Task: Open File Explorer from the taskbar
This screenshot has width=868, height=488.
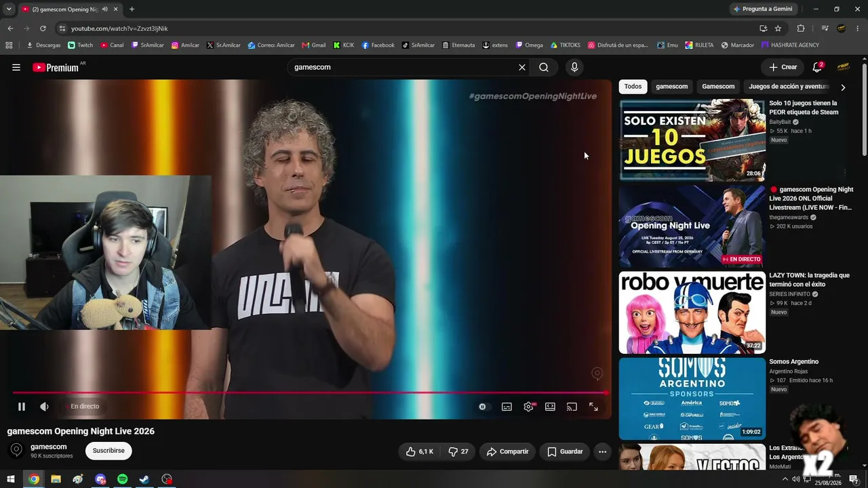Action: pos(56,479)
